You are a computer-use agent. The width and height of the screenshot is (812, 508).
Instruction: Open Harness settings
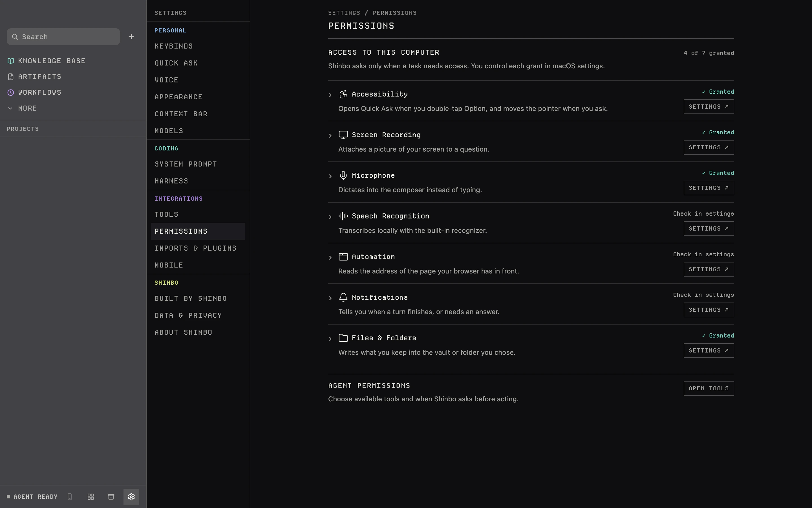(x=198, y=181)
